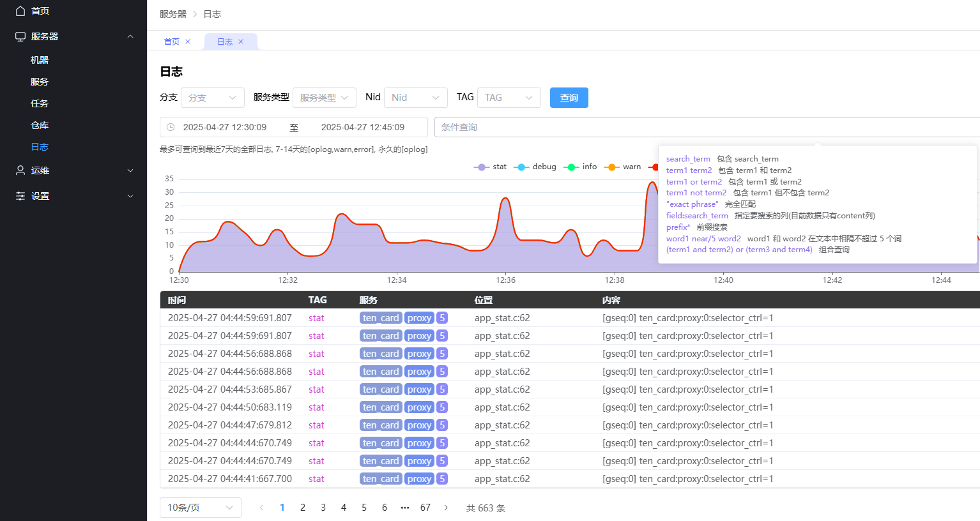Image resolution: width=980 pixels, height=521 pixels.
Task: Switch to the 日志 tab
Action: click(x=225, y=42)
